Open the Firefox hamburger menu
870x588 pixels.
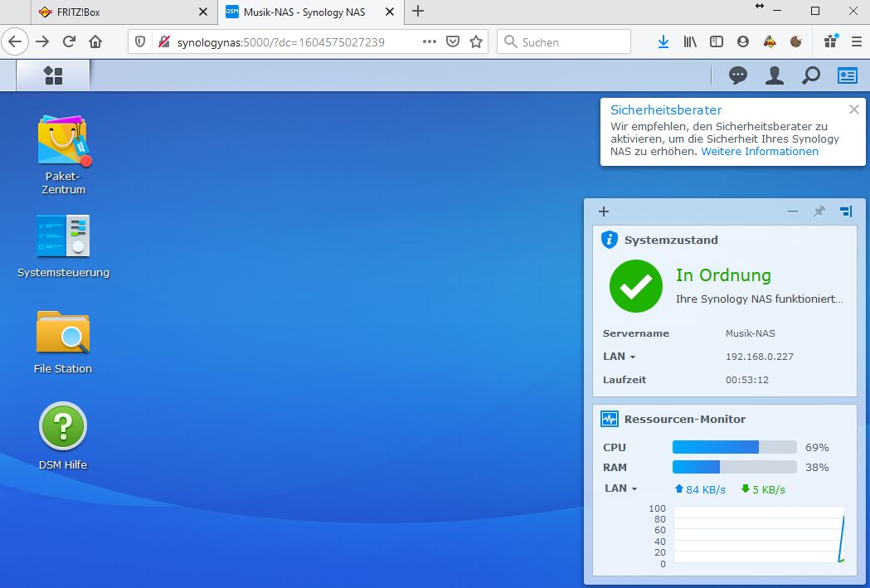click(857, 41)
